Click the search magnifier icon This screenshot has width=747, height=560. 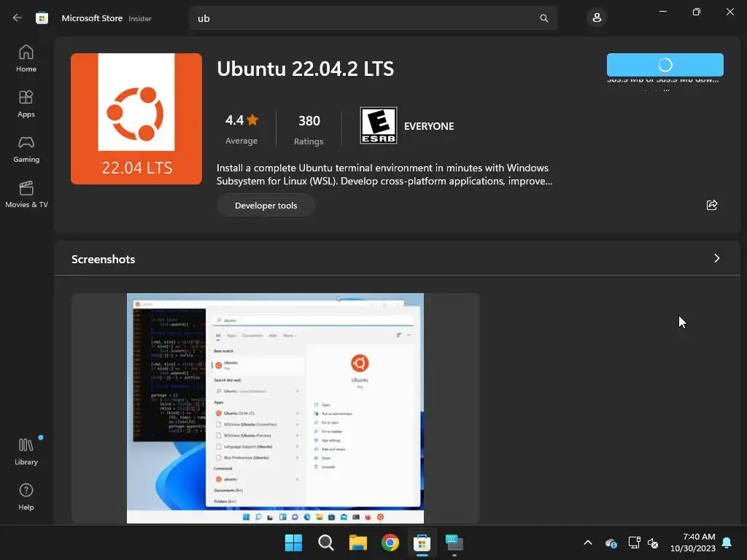click(543, 18)
